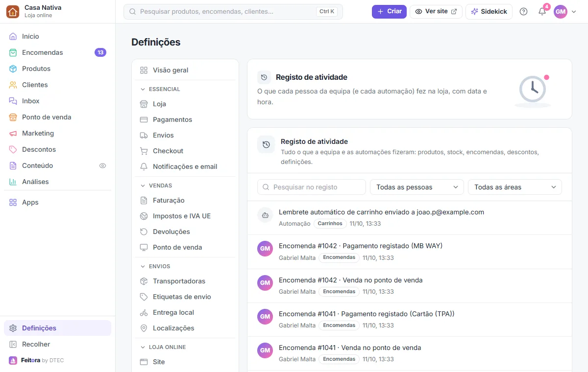Screen dimensions: 588x372
Task: Click the Análises chart icon
Action: 13,182
